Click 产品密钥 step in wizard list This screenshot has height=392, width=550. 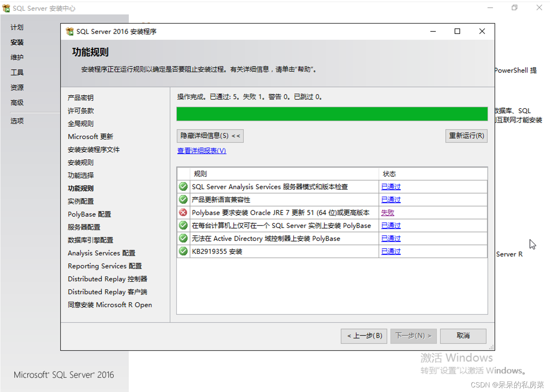click(x=80, y=98)
